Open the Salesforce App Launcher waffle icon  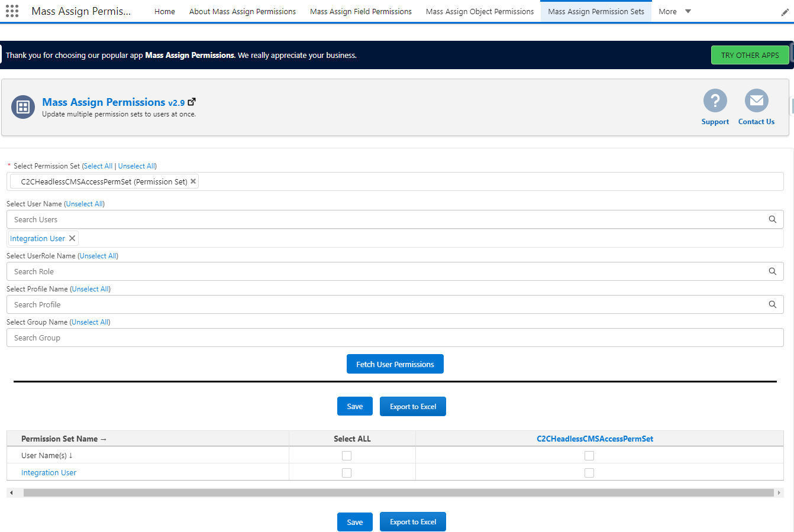click(12, 11)
